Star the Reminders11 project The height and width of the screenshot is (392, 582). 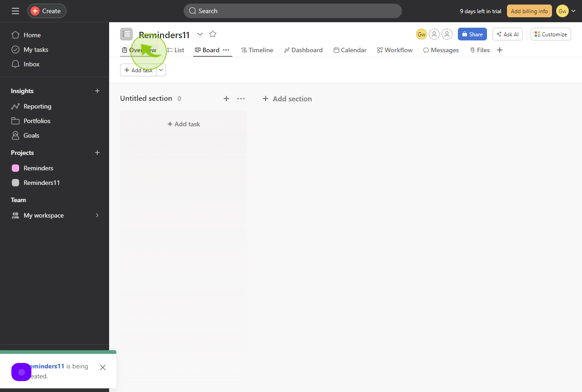(213, 34)
